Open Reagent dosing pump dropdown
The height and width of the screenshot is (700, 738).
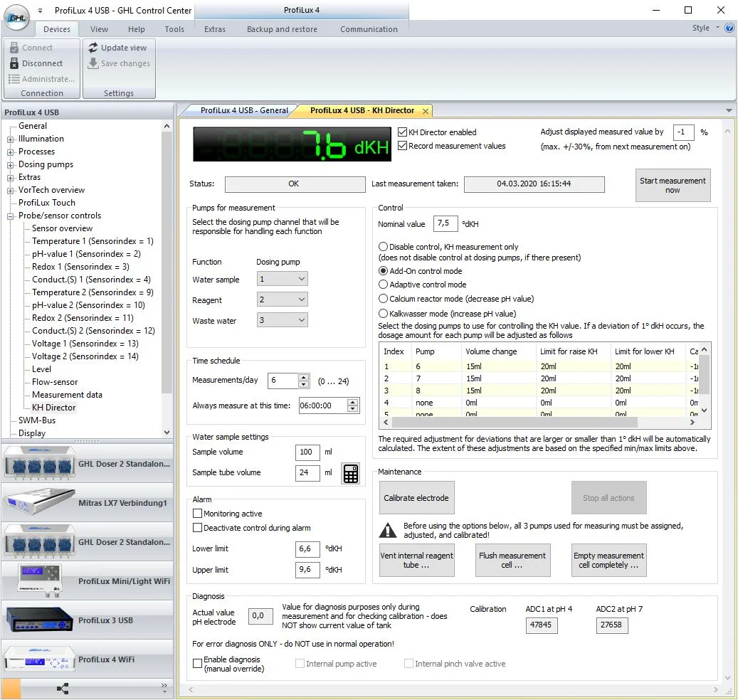click(x=283, y=299)
